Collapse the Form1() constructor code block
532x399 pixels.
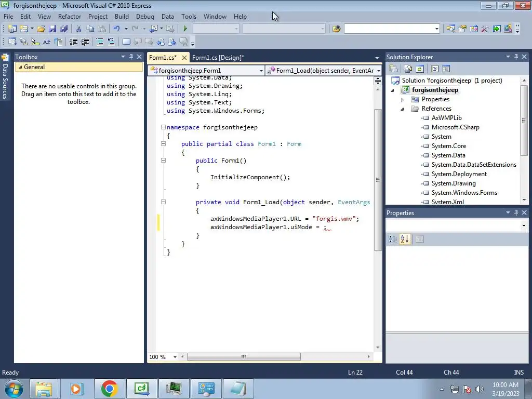(163, 161)
